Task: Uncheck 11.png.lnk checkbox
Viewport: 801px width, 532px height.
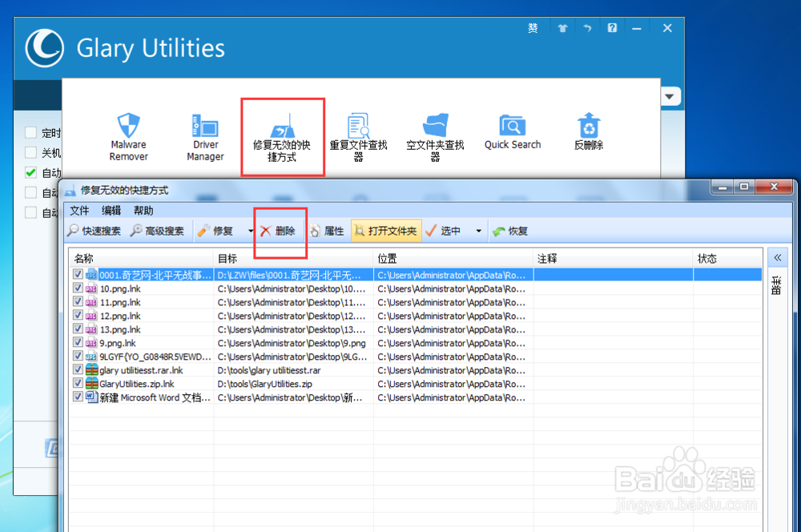Action: click(x=78, y=302)
